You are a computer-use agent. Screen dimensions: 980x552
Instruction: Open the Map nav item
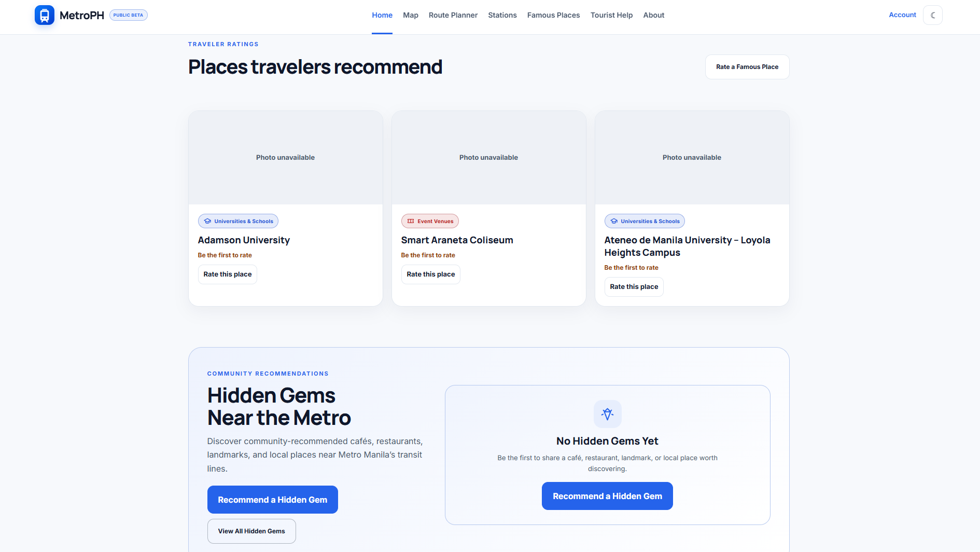click(411, 15)
